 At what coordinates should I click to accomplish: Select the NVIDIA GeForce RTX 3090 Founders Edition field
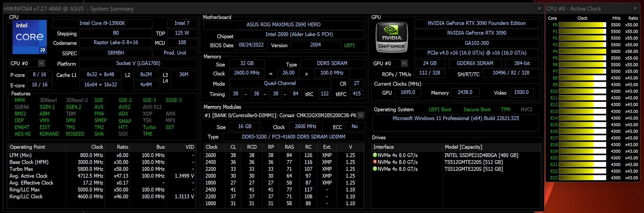tap(477, 23)
